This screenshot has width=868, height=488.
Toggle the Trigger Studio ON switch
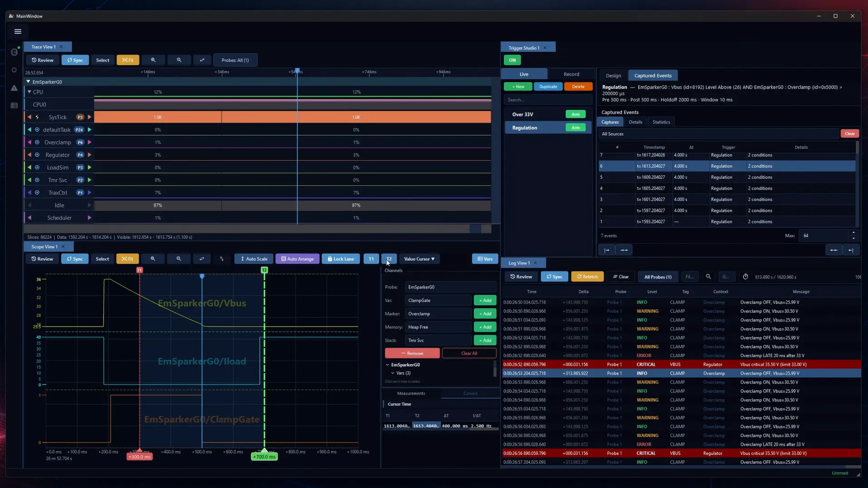point(512,60)
